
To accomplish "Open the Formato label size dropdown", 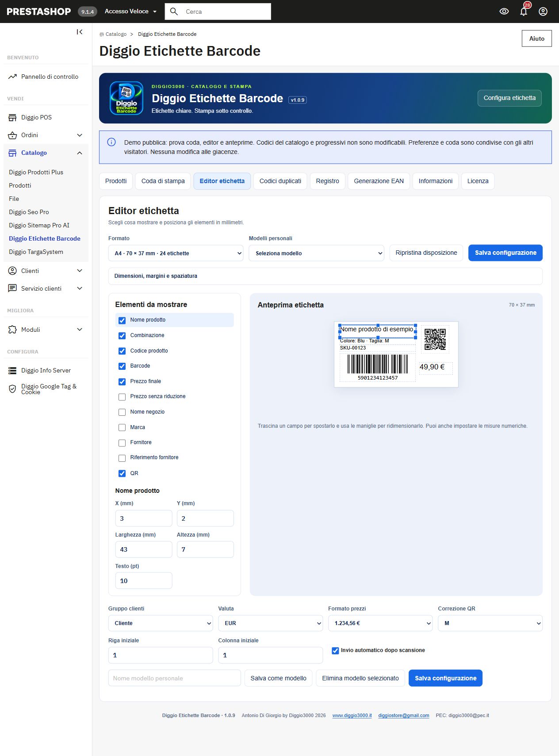I will [x=176, y=253].
